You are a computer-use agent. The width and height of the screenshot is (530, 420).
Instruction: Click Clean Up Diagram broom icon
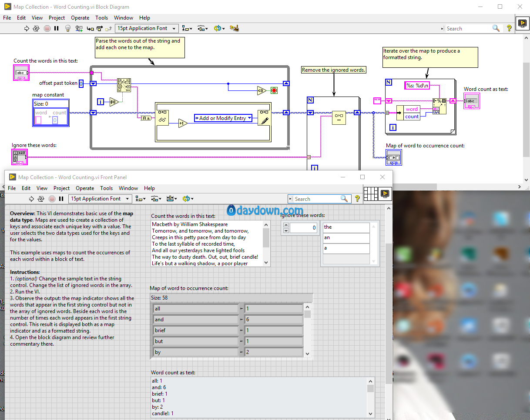[235, 28]
